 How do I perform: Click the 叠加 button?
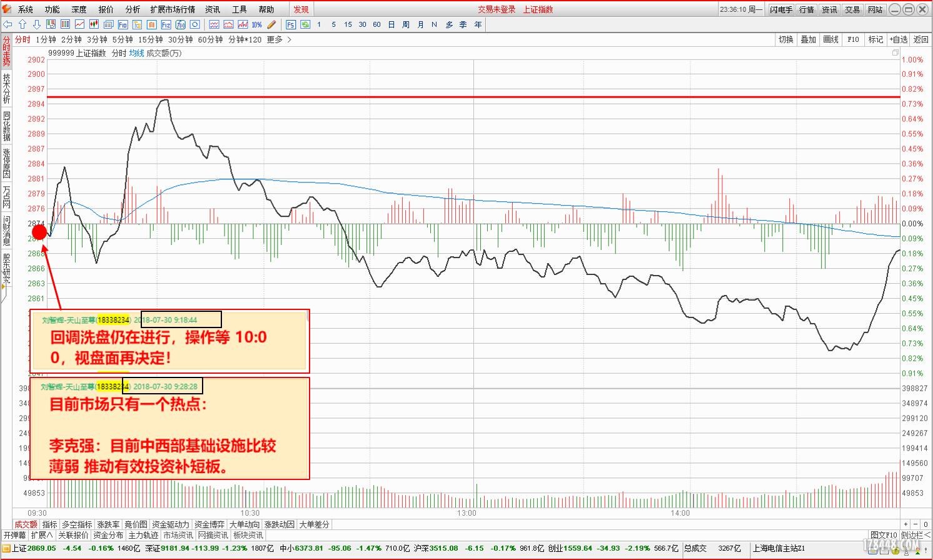pos(809,39)
